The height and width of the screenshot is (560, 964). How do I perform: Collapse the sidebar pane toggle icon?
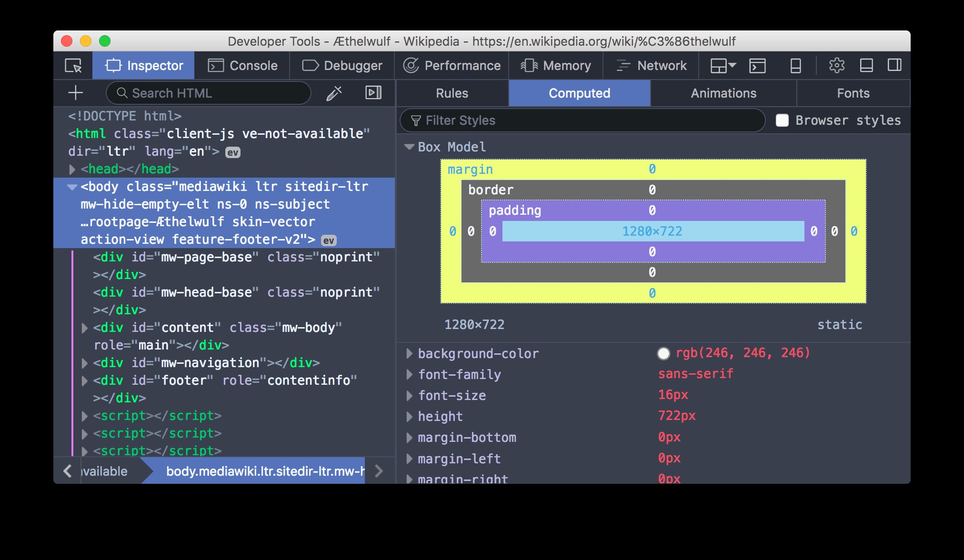pos(373,93)
